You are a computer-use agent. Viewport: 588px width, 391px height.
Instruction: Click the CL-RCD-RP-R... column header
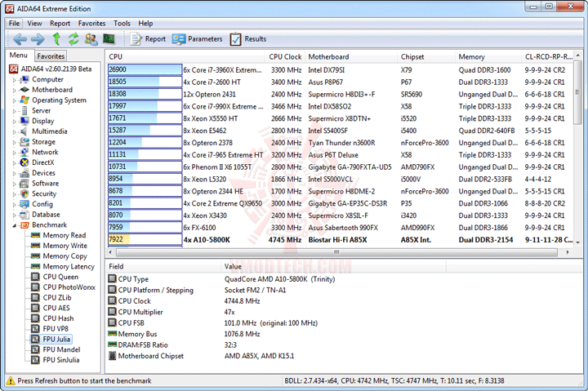click(548, 56)
